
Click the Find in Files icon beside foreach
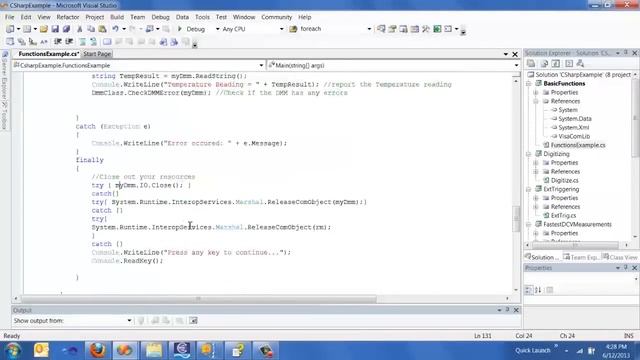(x=293, y=29)
